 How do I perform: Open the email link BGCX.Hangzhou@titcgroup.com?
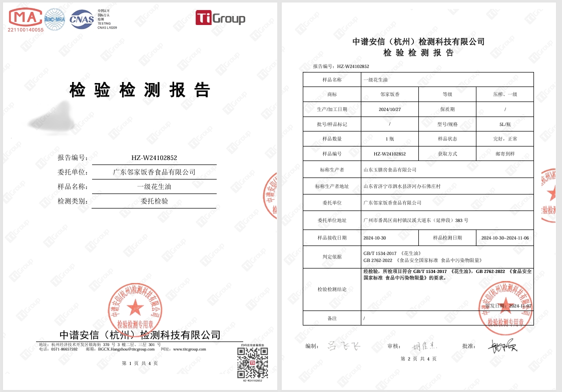coord(126,349)
